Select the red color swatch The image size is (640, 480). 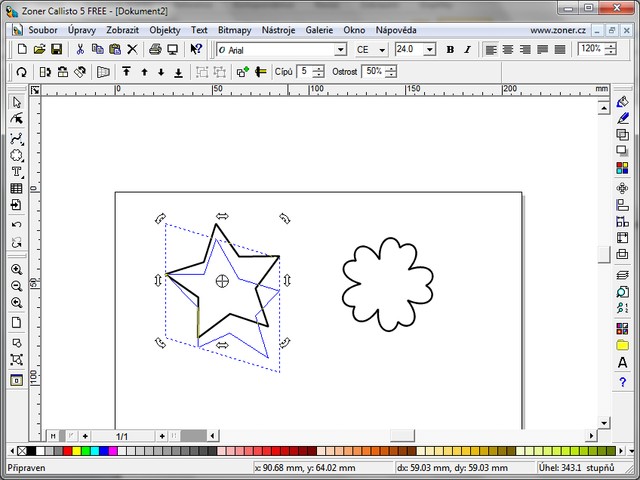click(68, 451)
